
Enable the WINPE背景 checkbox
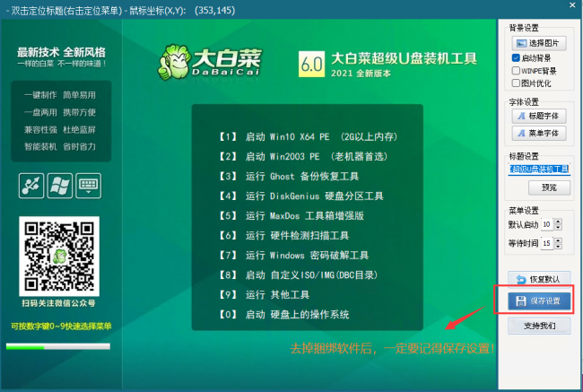coord(516,70)
